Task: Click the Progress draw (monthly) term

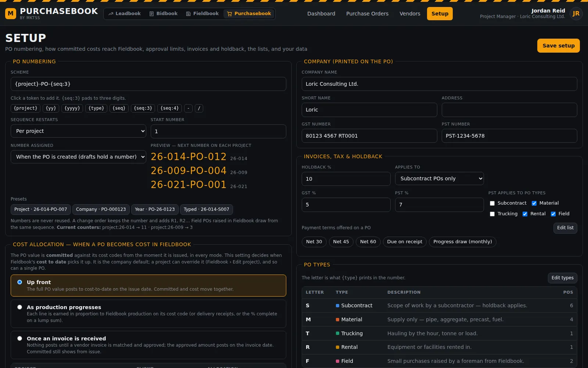Action: [x=462, y=242]
